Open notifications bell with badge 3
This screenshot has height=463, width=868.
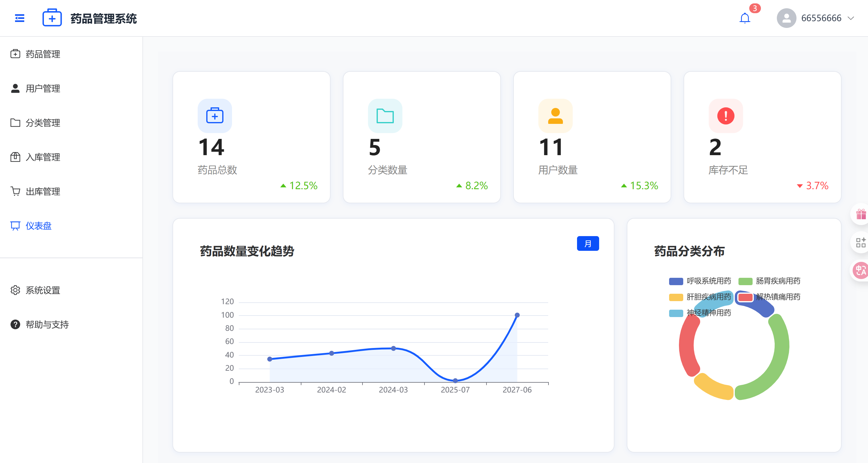744,18
